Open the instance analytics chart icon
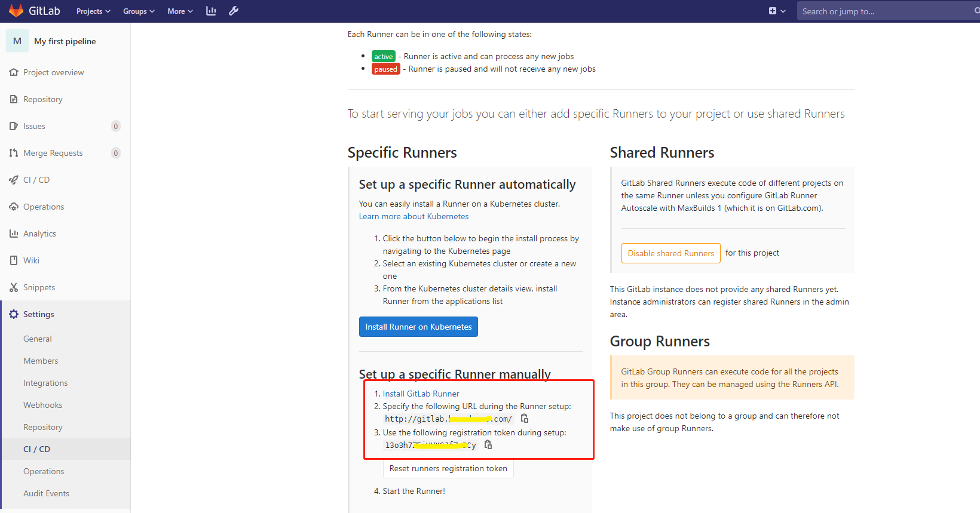The height and width of the screenshot is (513, 980). pos(211,11)
